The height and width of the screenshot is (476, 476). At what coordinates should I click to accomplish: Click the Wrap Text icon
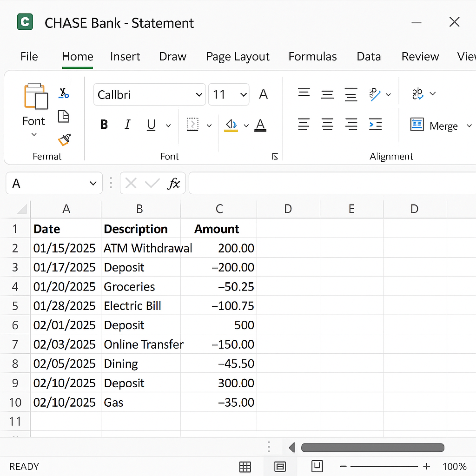pos(417,94)
